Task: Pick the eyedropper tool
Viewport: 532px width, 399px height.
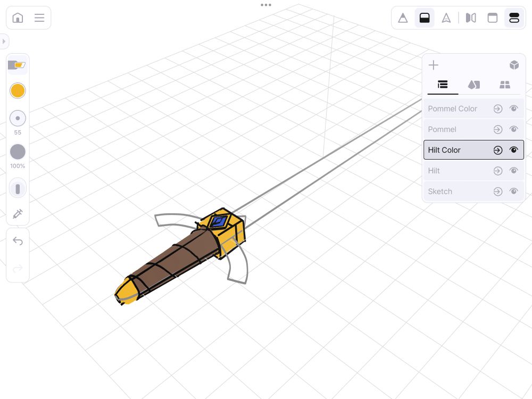Action: [x=18, y=214]
